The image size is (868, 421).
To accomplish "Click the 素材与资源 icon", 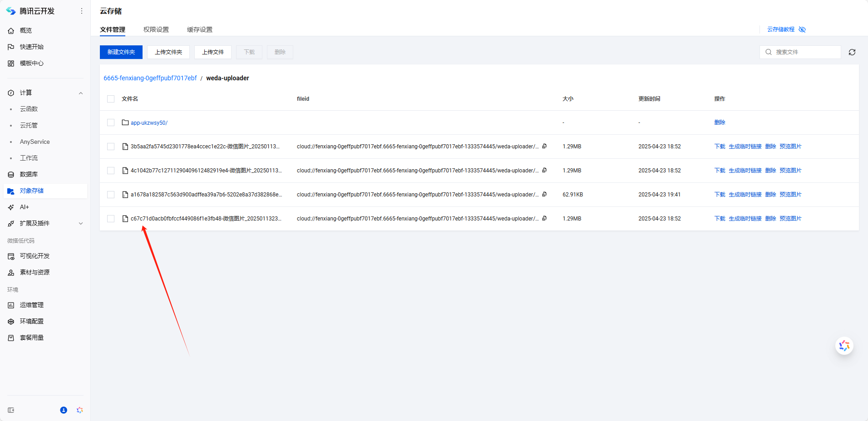I will (11, 272).
